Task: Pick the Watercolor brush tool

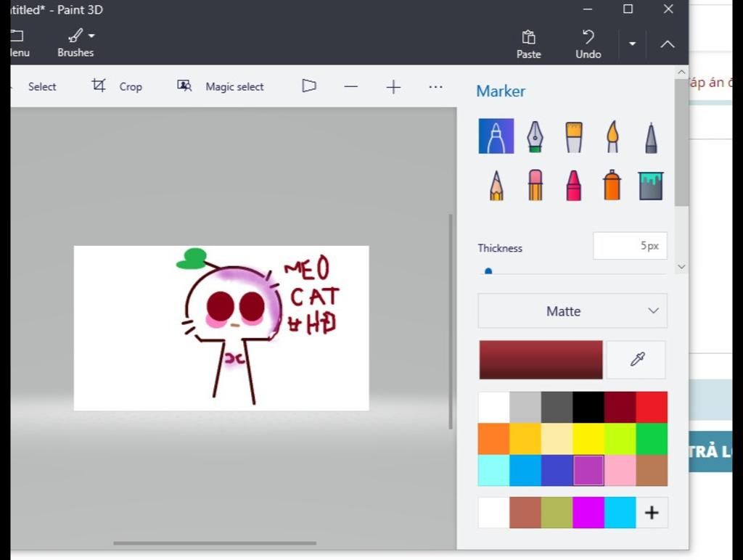Action: point(612,136)
